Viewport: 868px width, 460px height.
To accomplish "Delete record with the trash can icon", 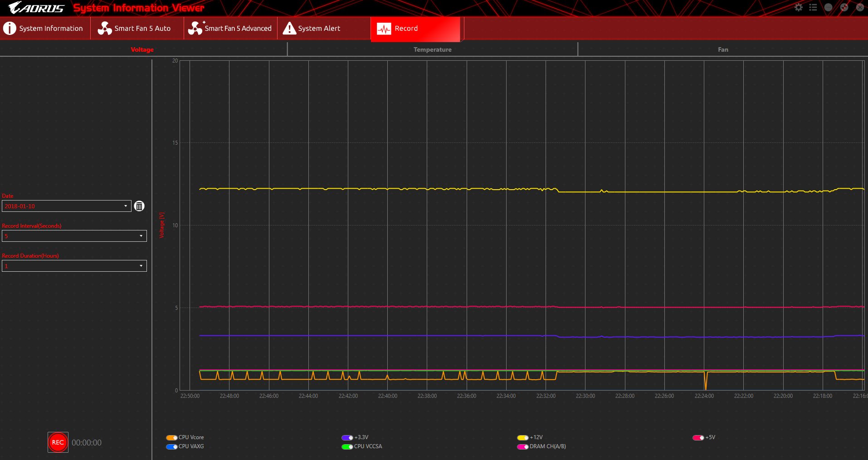I will [x=139, y=206].
